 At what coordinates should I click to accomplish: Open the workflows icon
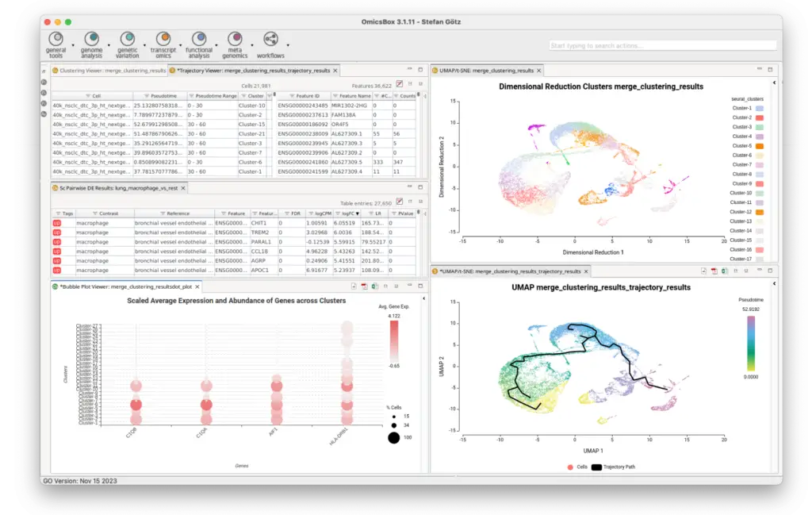coord(270,39)
